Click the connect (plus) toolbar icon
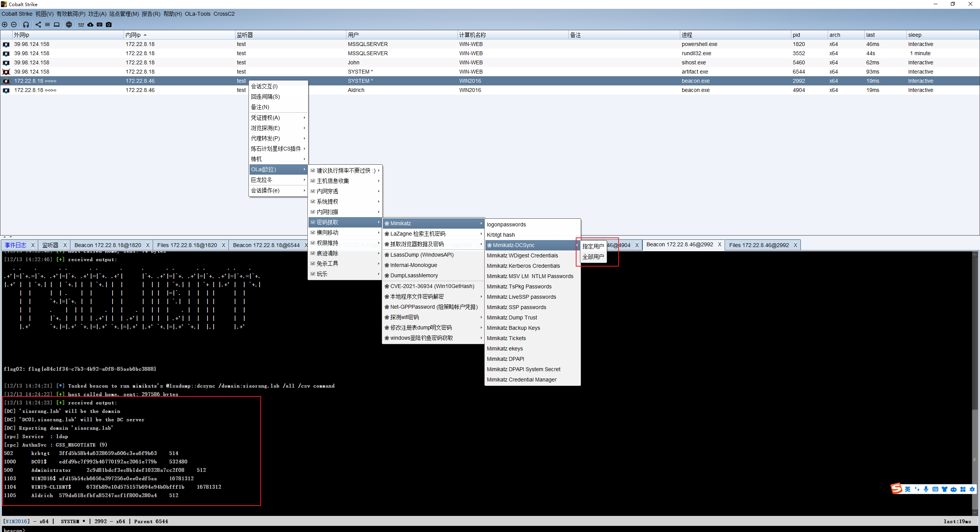This screenshot has height=532, width=980. point(5,25)
